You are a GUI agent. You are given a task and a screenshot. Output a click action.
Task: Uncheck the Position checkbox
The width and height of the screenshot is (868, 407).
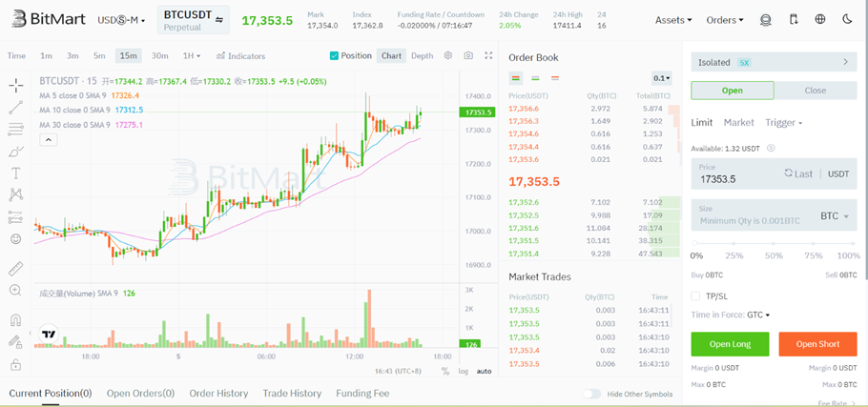(x=334, y=55)
